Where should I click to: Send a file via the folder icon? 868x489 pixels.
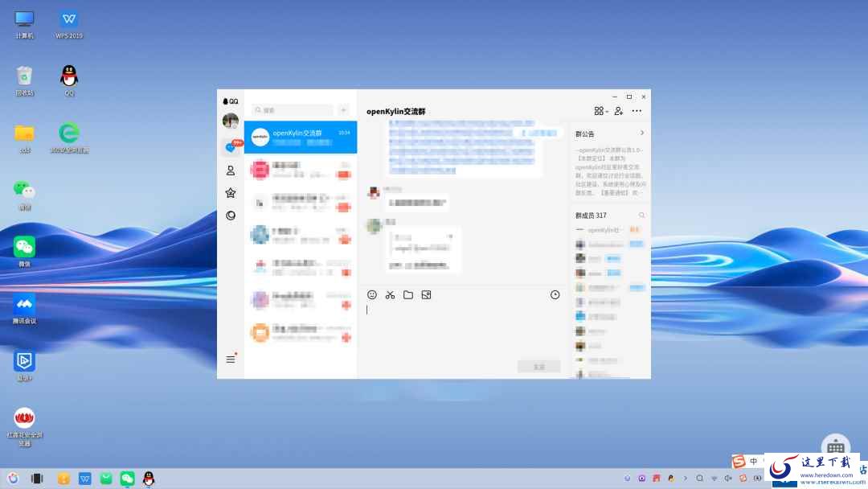pos(408,294)
